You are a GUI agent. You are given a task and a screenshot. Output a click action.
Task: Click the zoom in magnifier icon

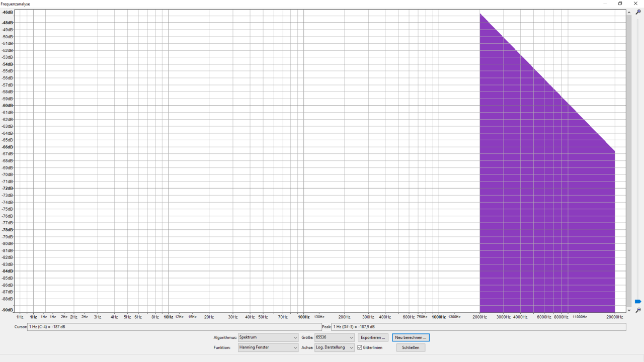pyautogui.click(x=638, y=12)
